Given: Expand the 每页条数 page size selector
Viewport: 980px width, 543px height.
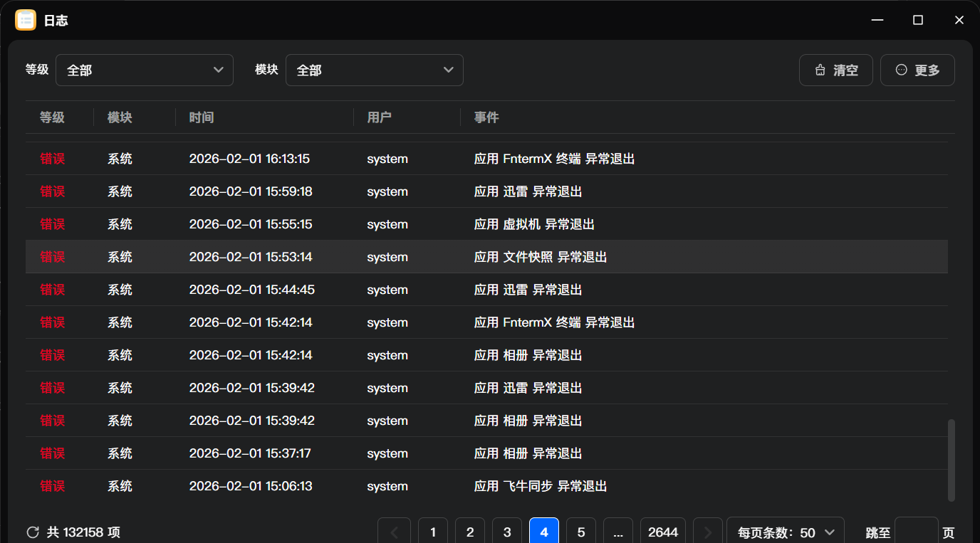Looking at the screenshot, I should tap(786, 532).
